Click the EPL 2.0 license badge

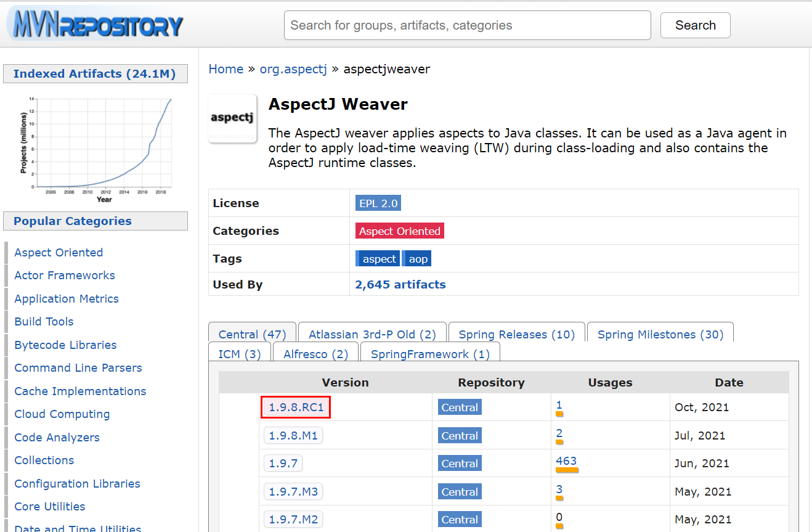click(x=378, y=203)
